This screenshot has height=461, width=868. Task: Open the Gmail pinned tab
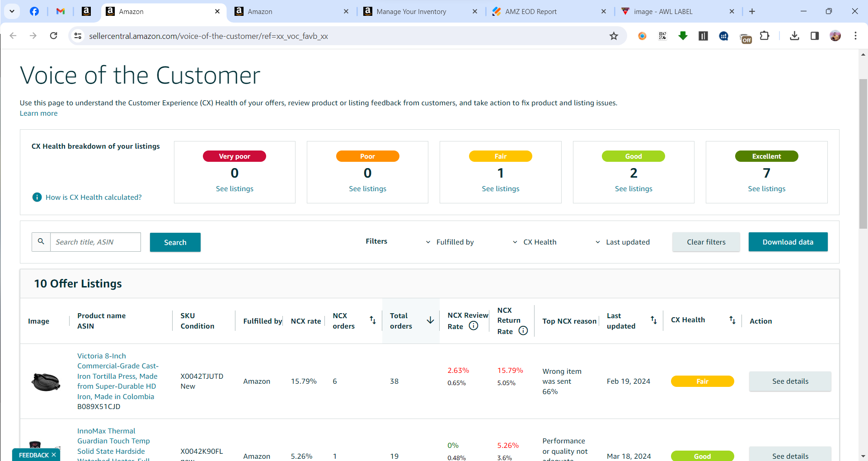pos(61,11)
